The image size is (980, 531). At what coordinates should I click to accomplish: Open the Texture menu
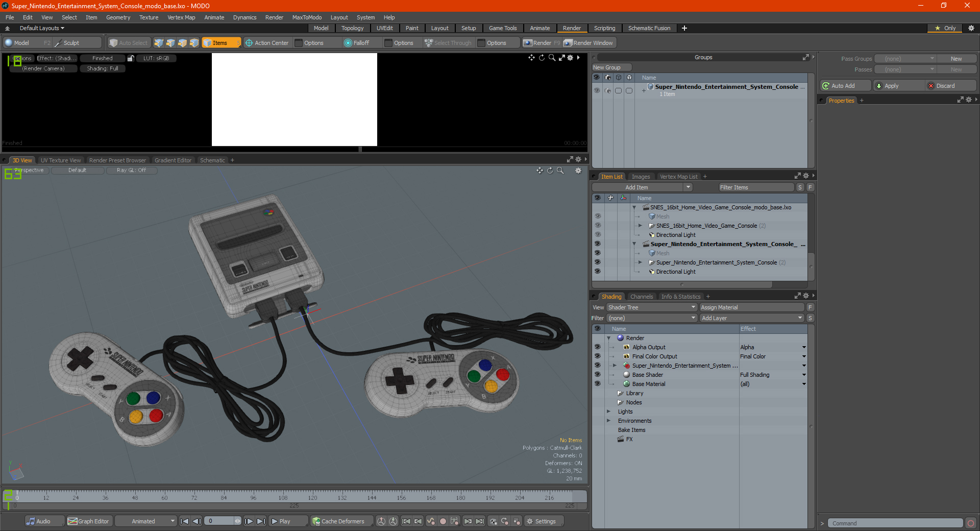point(149,17)
